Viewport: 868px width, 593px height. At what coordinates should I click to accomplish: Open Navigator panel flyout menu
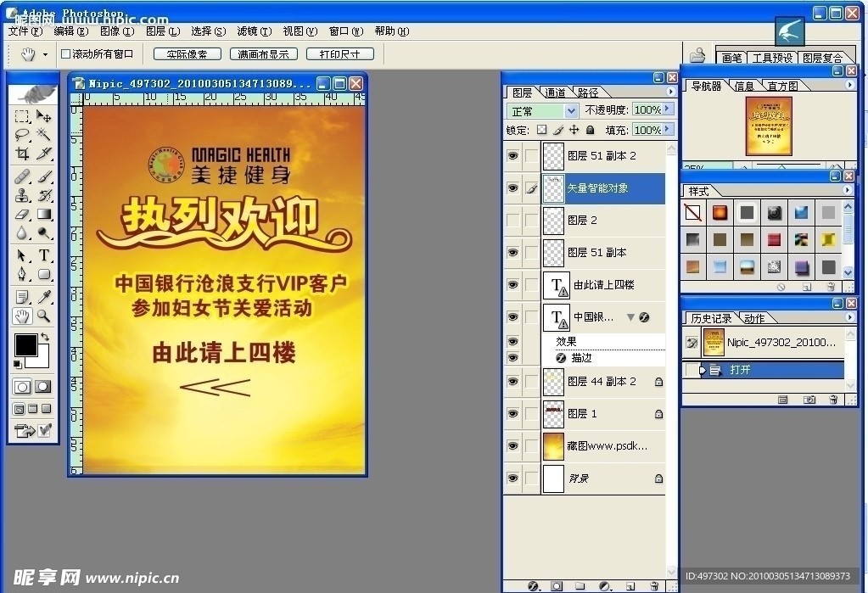849,85
